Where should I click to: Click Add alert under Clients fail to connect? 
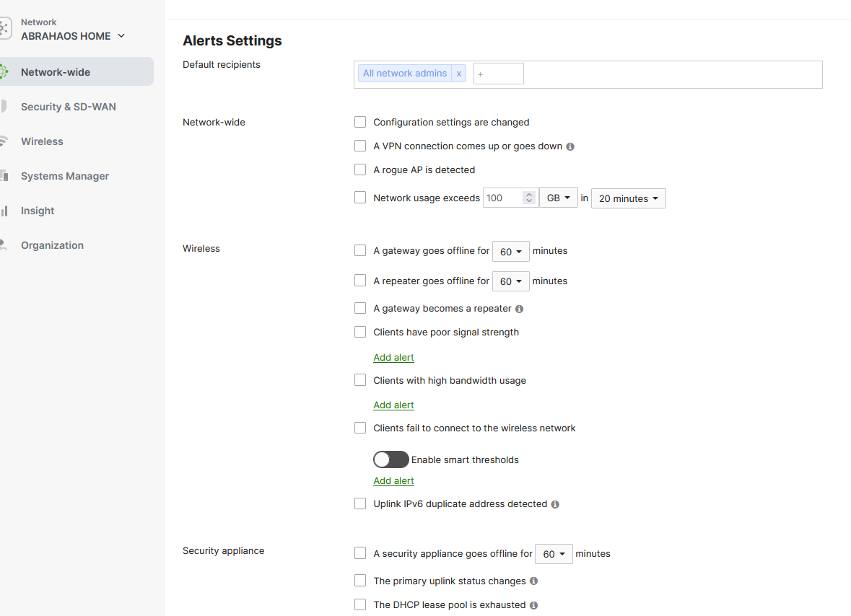(393, 480)
